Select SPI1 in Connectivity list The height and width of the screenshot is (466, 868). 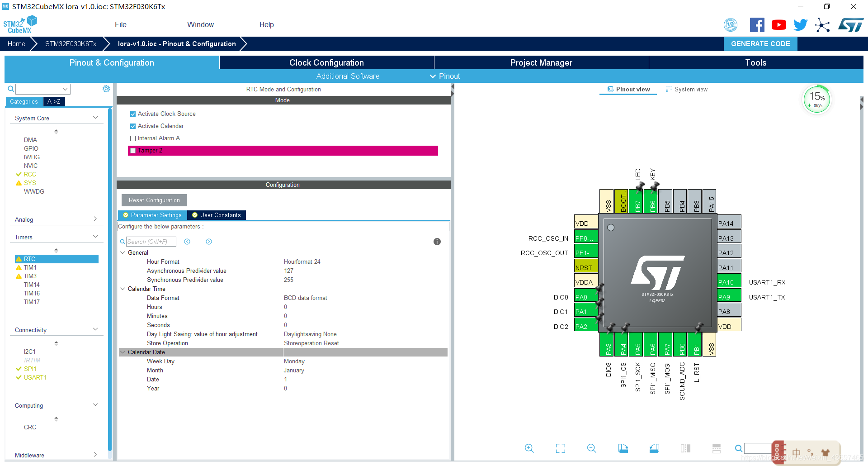pos(30,369)
